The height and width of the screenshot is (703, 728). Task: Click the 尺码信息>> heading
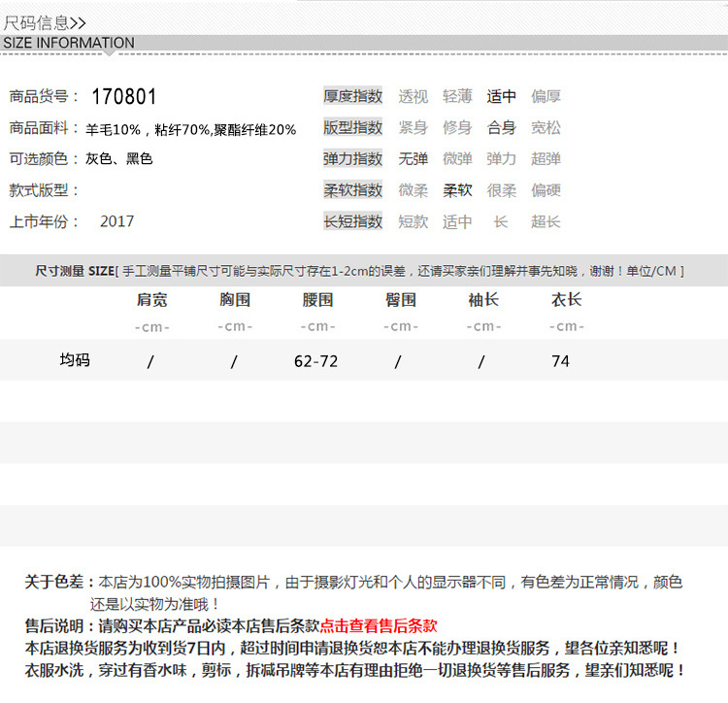(45, 22)
